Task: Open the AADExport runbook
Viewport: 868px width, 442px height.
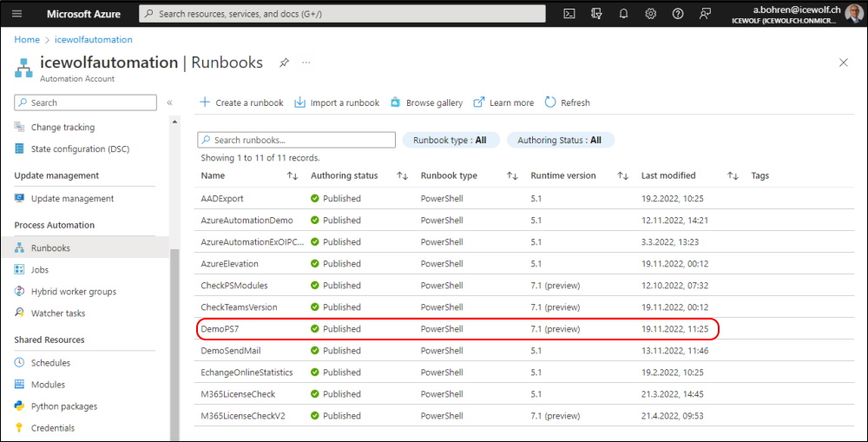Action: tap(222, 198)
